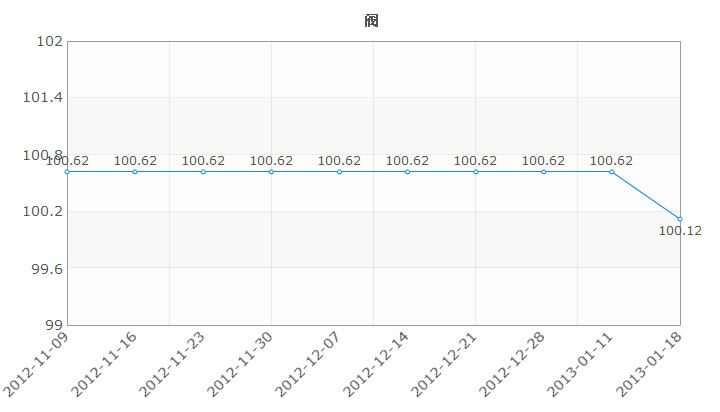Image resolution: width=720 pixels, height=412 pixels.
Task: Click the 100.12 value label
Action: (x=680, y=231)
